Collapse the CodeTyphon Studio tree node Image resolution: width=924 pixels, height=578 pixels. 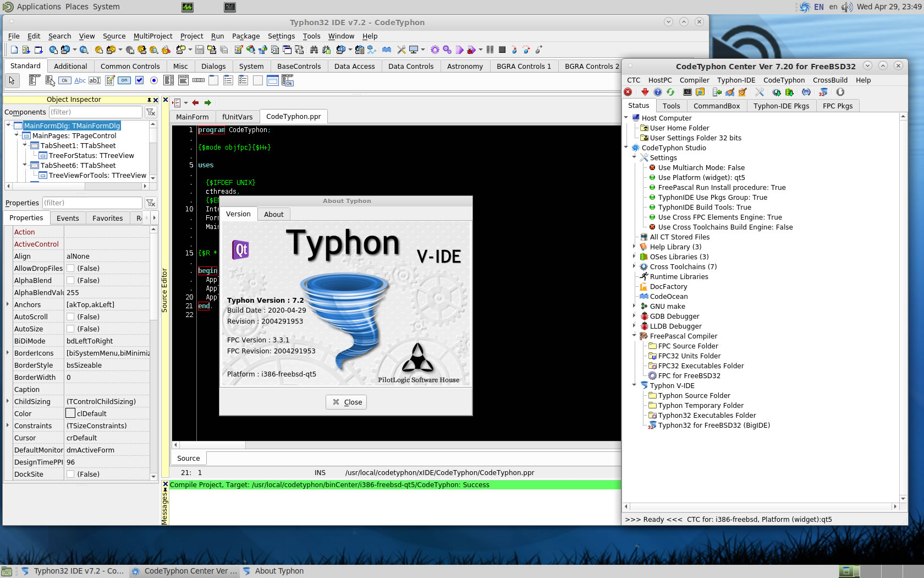click(x=626, y=148)
